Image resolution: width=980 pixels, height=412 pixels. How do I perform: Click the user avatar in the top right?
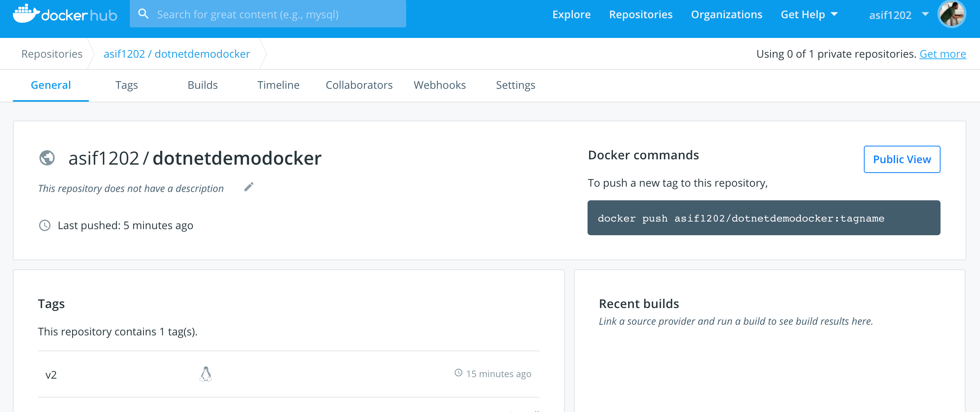(952, 14)
